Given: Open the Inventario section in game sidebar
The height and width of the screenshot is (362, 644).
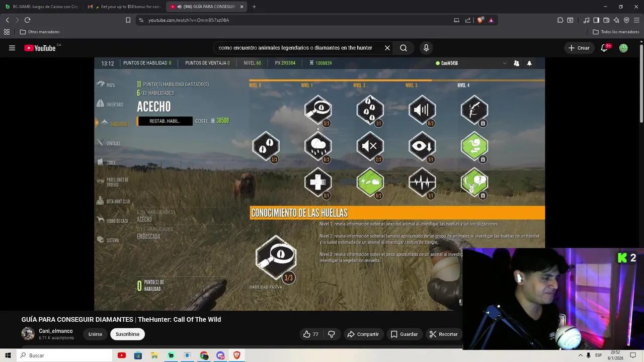Looking at the screenshot, I should coord(110,104).
